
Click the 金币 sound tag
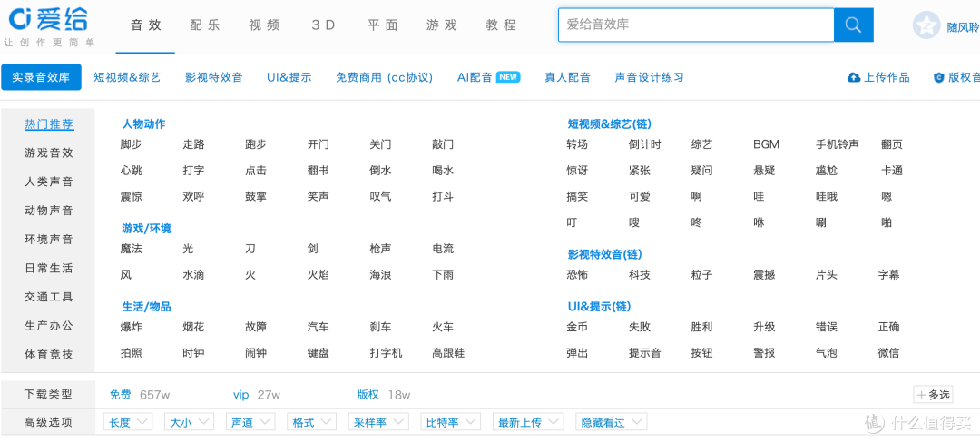577,327
